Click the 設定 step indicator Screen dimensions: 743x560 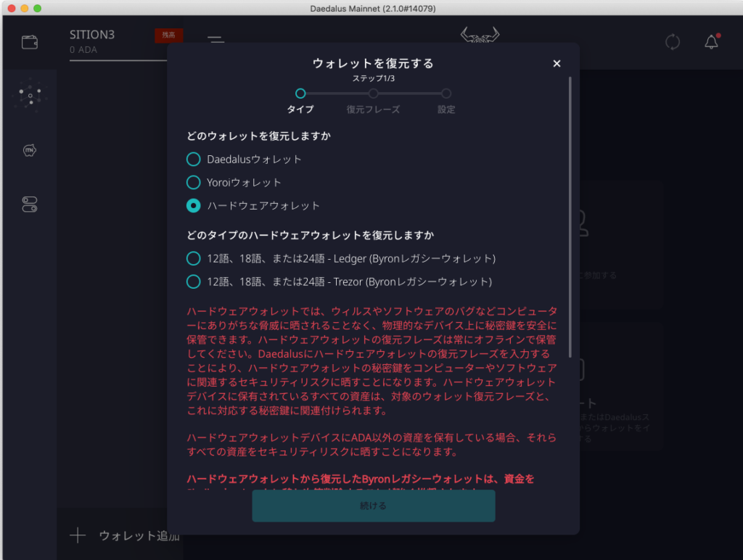[x=446, y=94]
